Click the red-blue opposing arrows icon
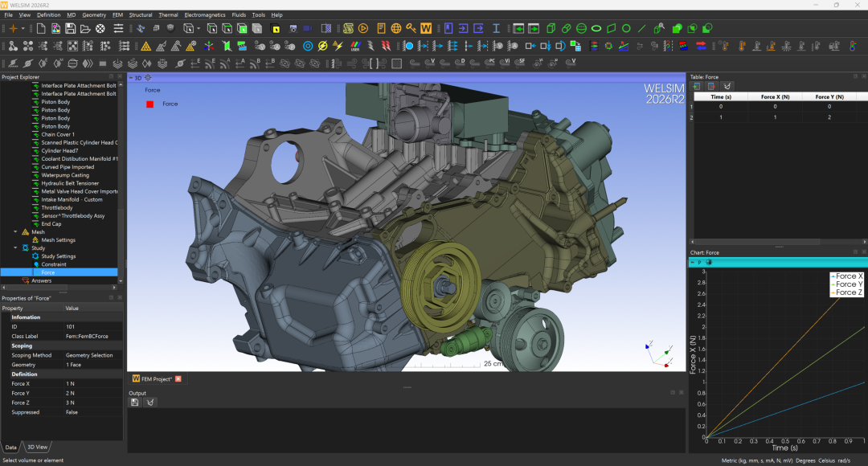The height and width of the screenshot is (466, 868). [701, 46]
